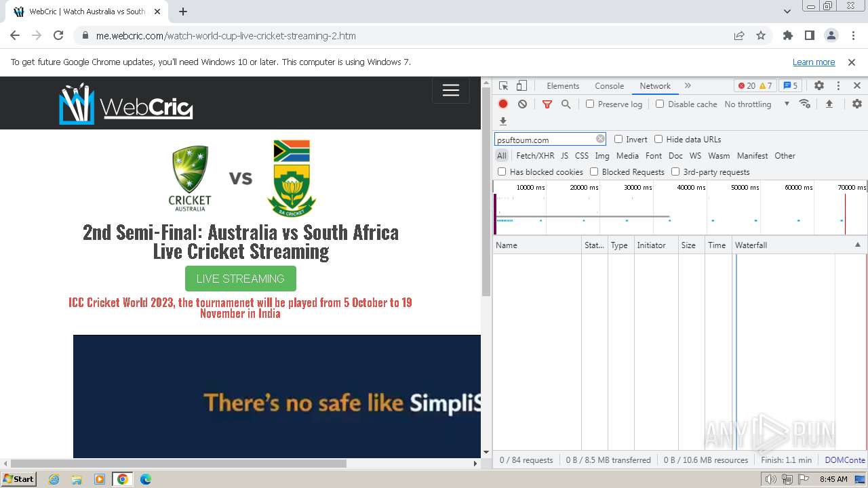Click the WebCric logo

tap(126, 104)
